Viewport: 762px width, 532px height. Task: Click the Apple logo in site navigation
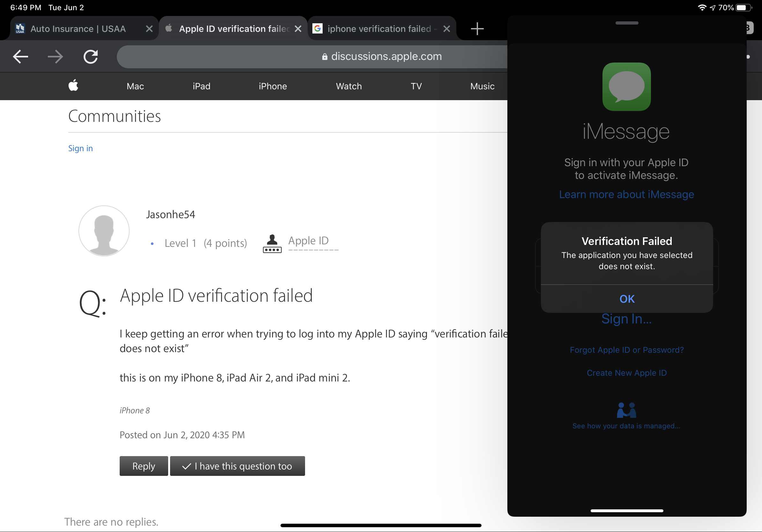point(73,86)
